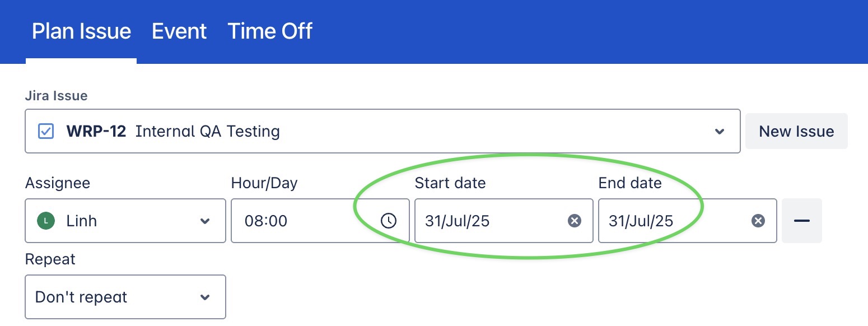
Task: Go to the Time Off tab
Action: pyautogui.click(x=270, y=31)
